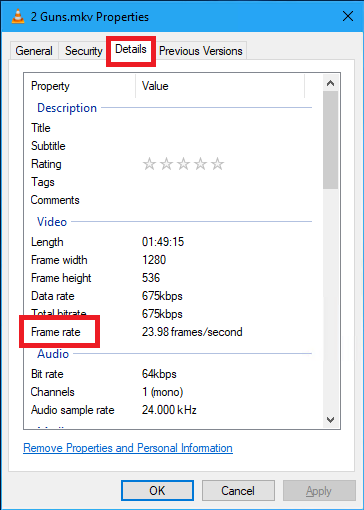Open the Security tab
The height and width of the screenshot is (510, 364).
(x=83, y=51)
